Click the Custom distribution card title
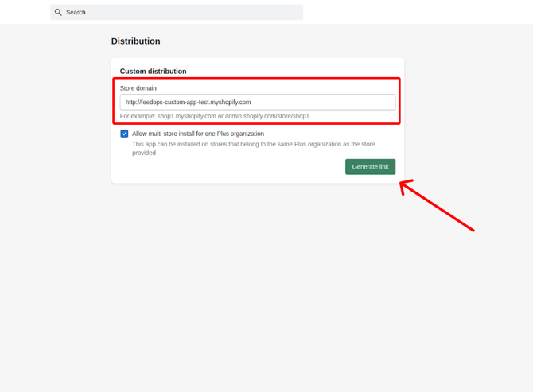 coord(153,72)
